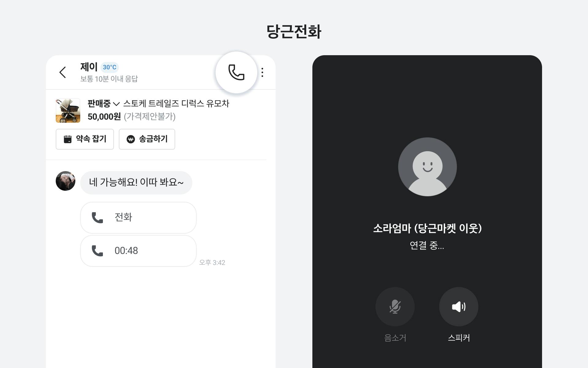588x368 pixels.
Task: Expand the 판매중 status dropdown
Action: pyautogui.click(x=104, y=104)
